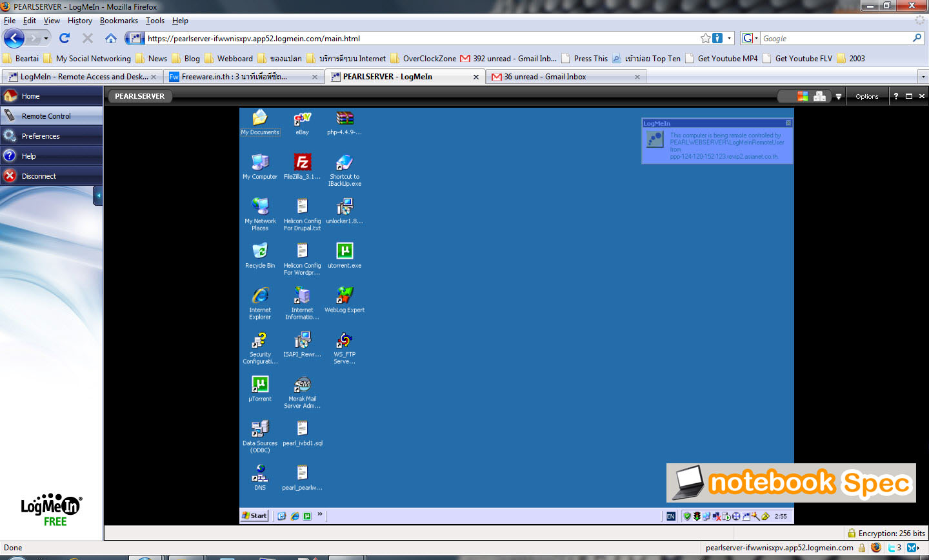Open the Bookmarks menu in Firefox
The width and height of the screenshot is (929, 560).
pos(119,21)
